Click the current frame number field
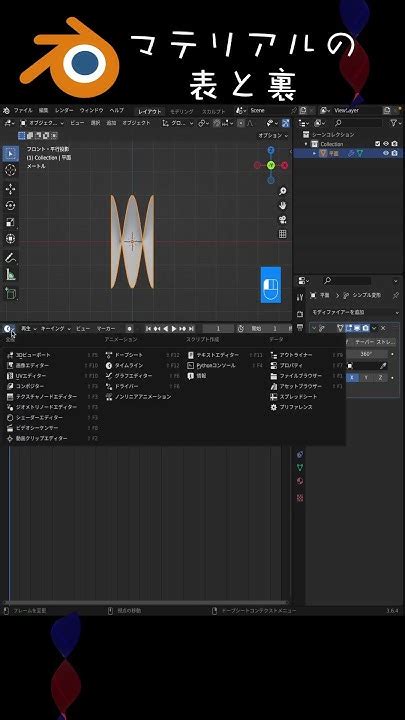This screenshot has width=405, height=720. tap(218, 328)
